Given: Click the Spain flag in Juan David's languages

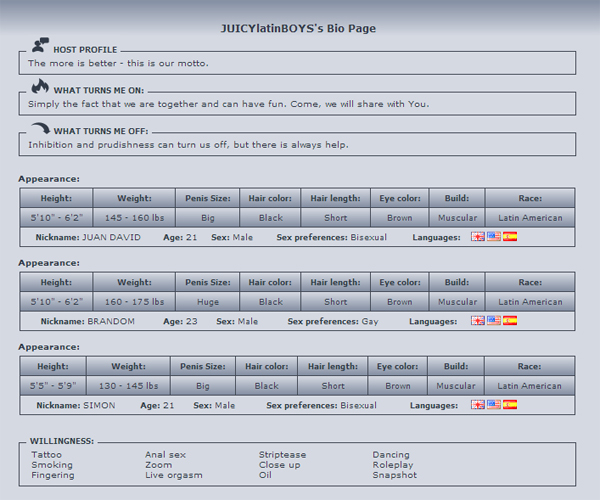Looking at the screenshot, I should tap(510, 237).
